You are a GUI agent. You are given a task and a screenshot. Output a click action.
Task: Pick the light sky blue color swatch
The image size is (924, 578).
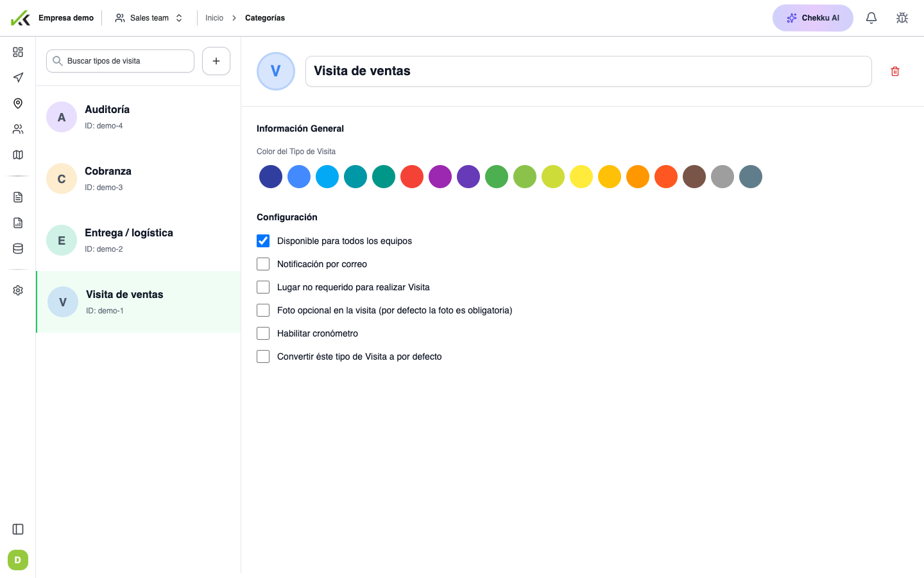coord(327,177)
